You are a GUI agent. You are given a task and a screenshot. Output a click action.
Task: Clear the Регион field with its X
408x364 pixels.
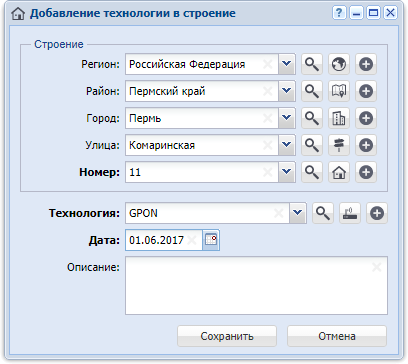pos(268,64)
